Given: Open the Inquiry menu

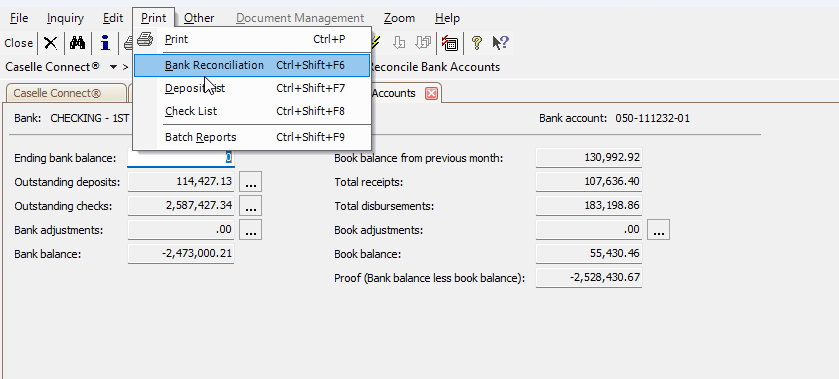Looking at the screenshot, I should pos(65,18).
